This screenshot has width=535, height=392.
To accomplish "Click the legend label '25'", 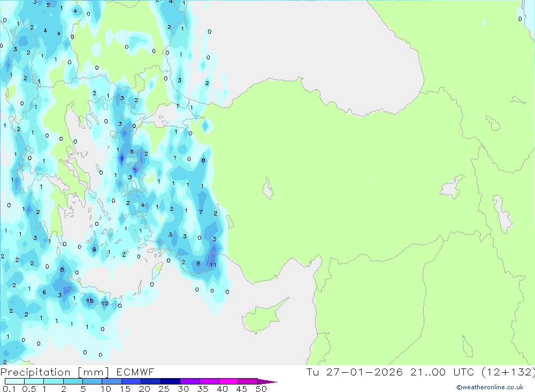I will click(164, 389).
